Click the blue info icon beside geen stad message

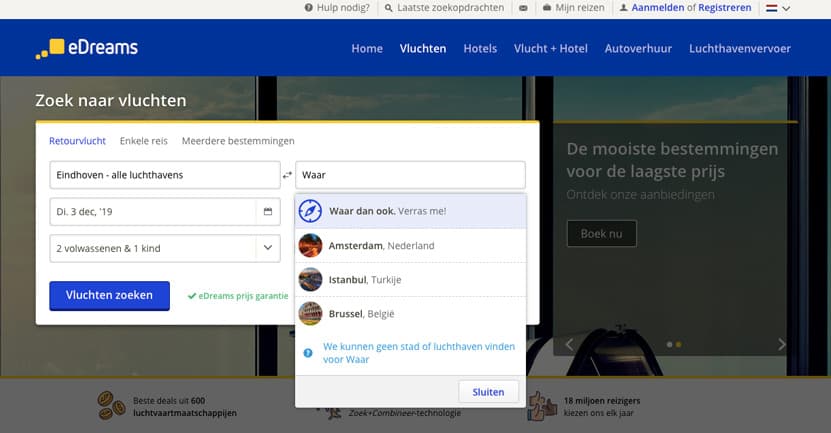click(308, 352)
